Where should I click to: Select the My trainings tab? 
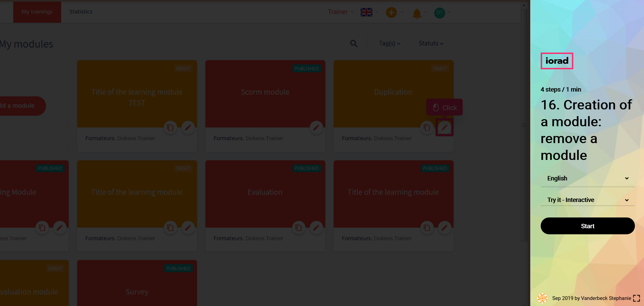coord(37,12)
